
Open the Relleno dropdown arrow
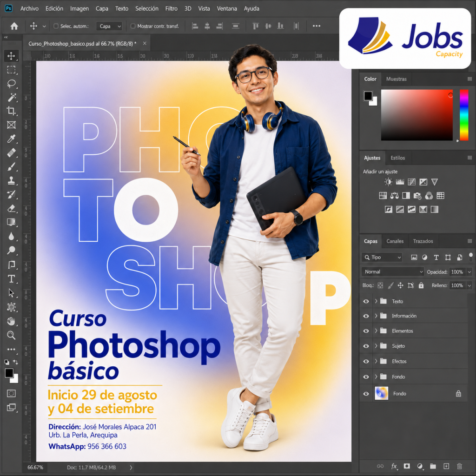pyautogui.click(x=469, y=285)
